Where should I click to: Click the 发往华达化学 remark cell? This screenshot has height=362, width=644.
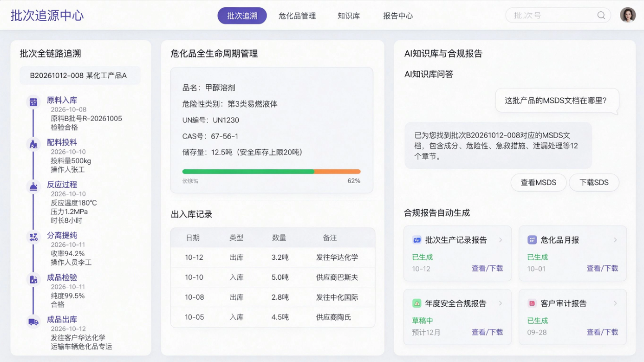click(337, 258)
